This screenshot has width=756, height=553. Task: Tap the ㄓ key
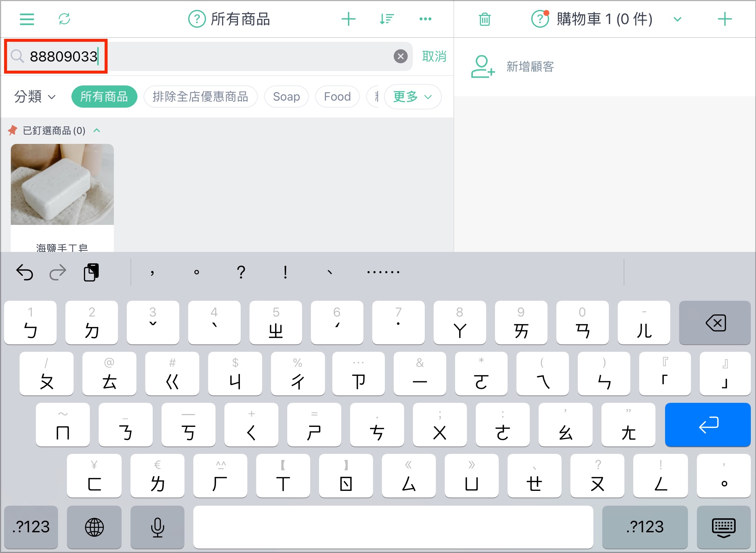[276, 323]
